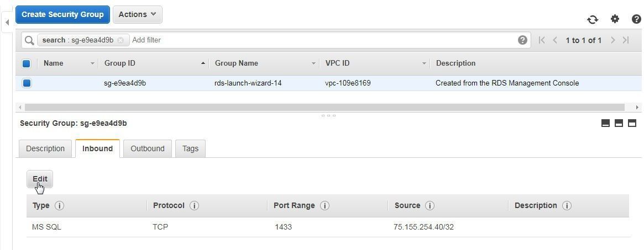
Task: Collapse the left navigation panel
Action: click(x=7, y=22)
